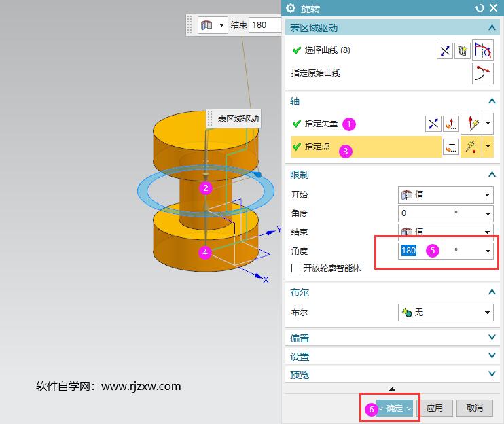Viewport: 504px width, 424px height.
Task: Click the toolbar drag grip beside 结束
Action: 190,24
